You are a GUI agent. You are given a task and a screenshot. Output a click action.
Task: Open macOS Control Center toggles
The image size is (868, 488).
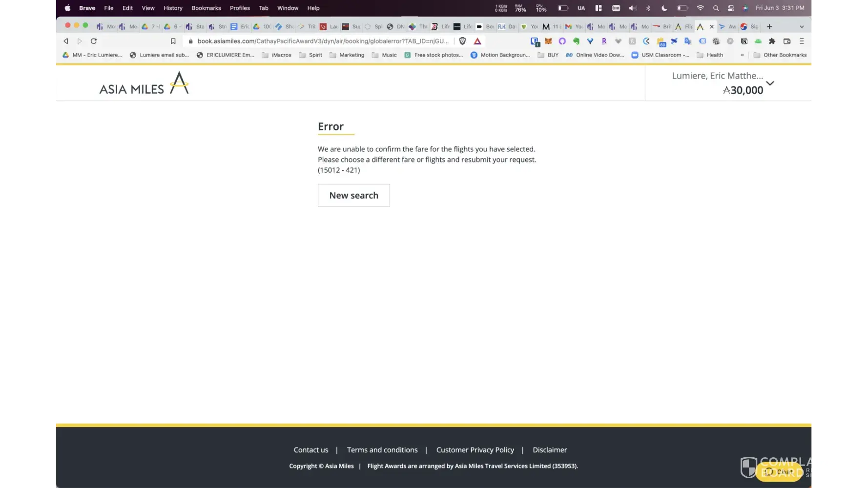pyautogui.click(x=731, y=8)
